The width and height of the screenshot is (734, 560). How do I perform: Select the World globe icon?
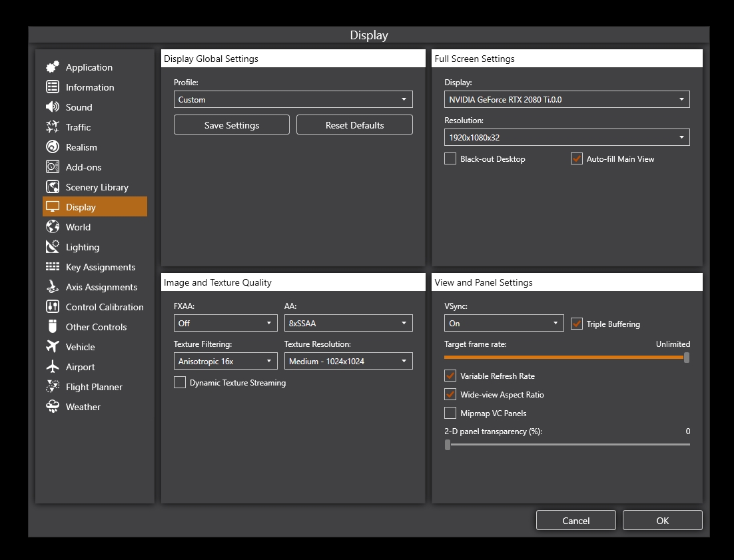53,226
